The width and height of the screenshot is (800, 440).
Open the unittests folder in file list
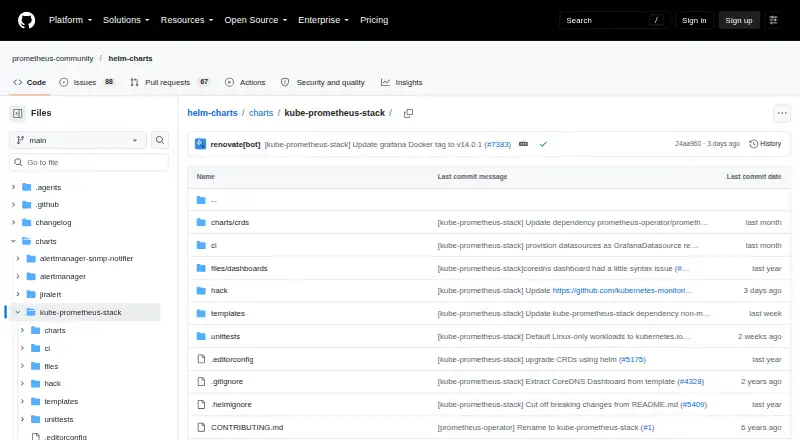tap(225, 336)
